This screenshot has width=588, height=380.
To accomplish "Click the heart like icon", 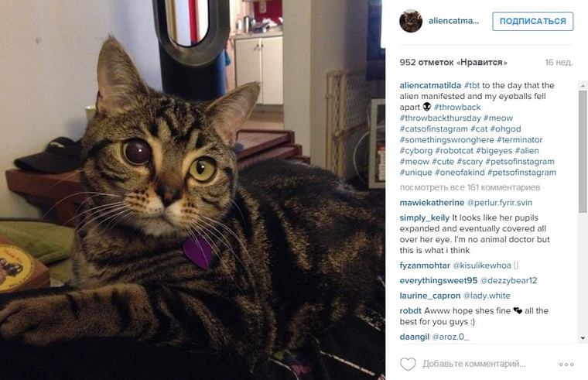I will pos(408,364).
